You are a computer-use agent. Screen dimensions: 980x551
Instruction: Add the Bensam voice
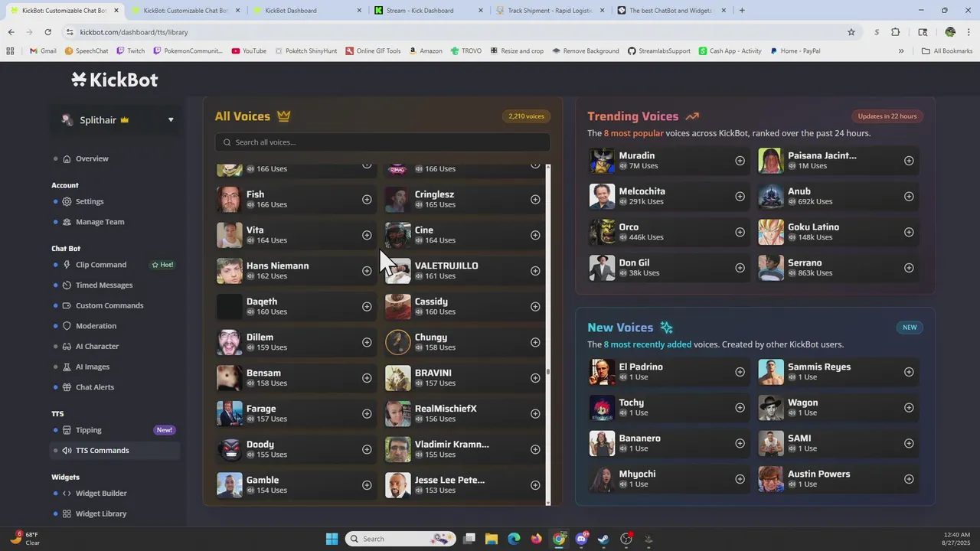(x=367, y=378)
